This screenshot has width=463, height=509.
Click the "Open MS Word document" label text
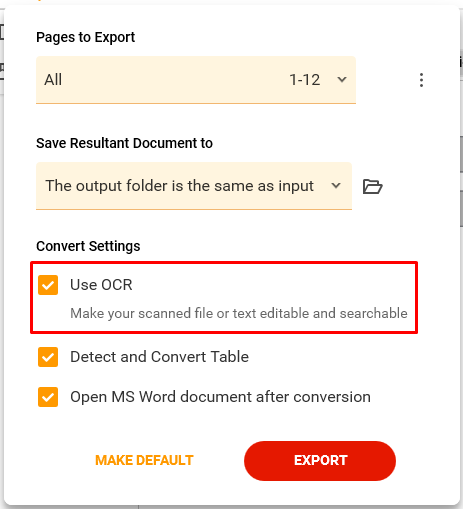[220, 397]
